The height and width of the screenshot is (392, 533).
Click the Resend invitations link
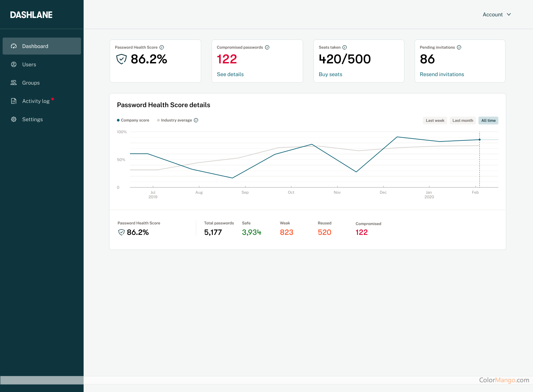(x=442, y=74)
